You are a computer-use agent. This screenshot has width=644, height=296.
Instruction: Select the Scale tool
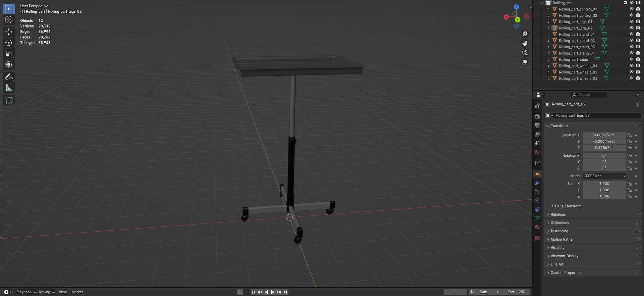(9, 54)
